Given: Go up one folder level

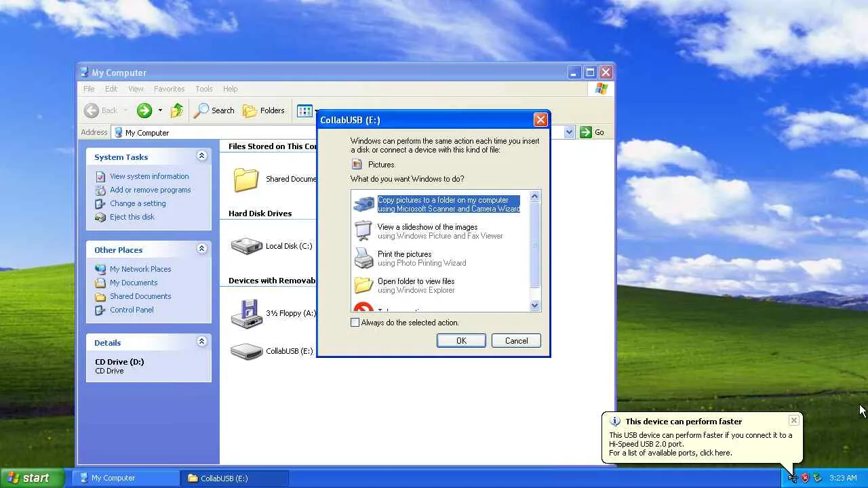Looking at the screenshot, I should [177, 110].
